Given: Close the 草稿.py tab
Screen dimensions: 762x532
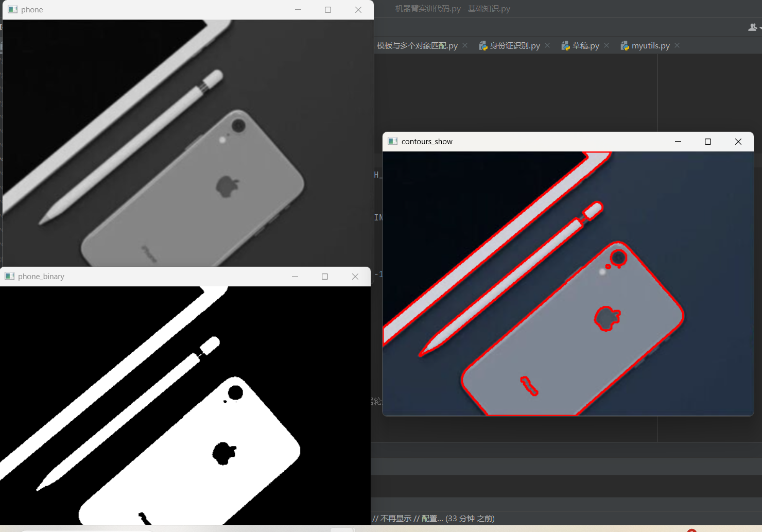Looking at the screenshot, I should 607,45.
